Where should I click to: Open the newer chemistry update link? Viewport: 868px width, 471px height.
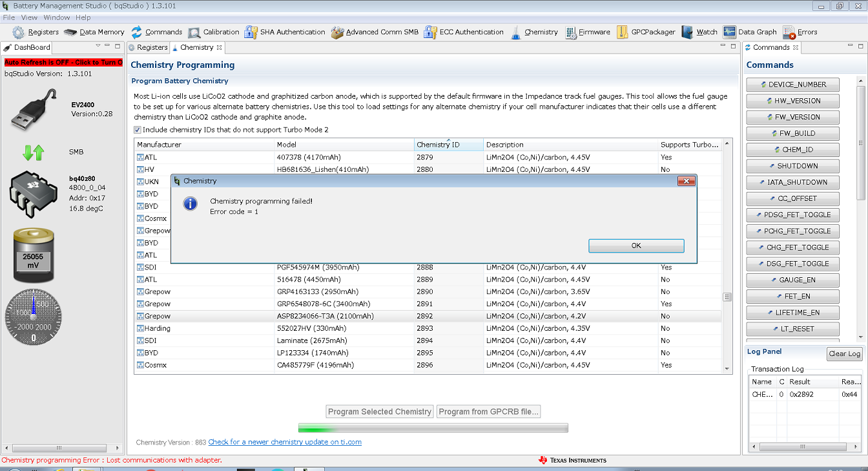285,442
